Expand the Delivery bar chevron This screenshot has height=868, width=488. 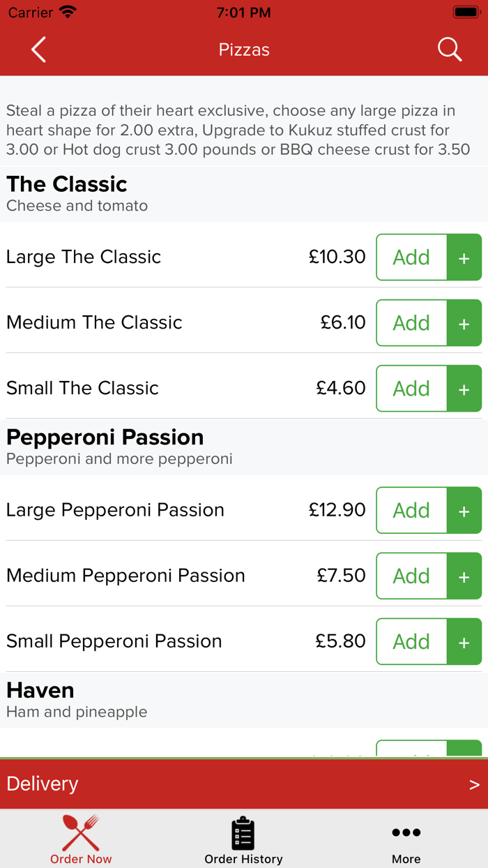point(474,784)
